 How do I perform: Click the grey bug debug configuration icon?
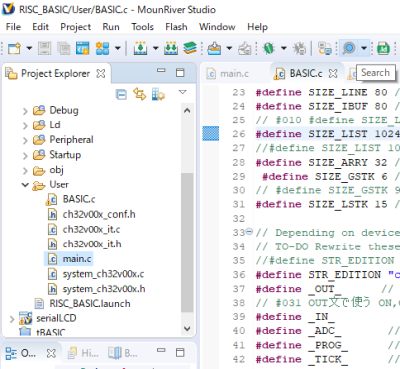tap(299, 49)
